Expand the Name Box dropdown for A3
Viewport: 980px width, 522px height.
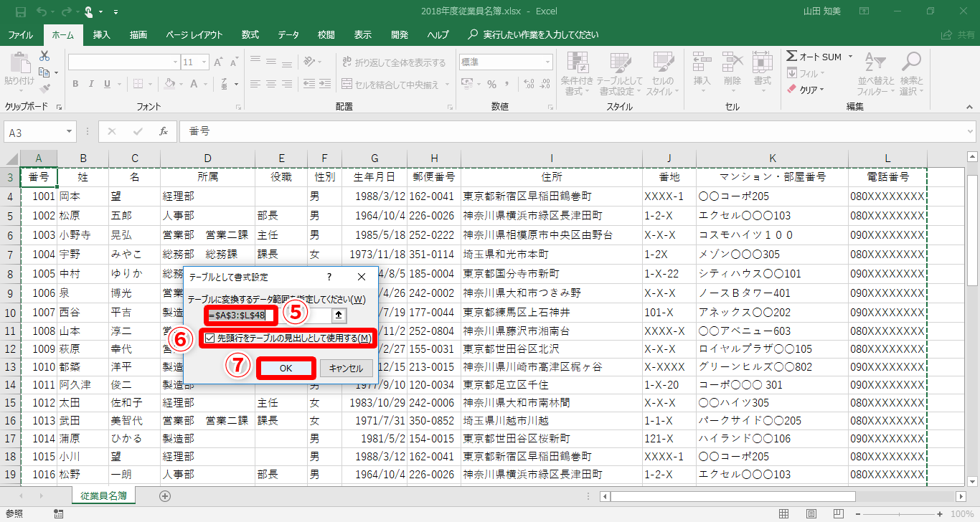coord(70,131)
